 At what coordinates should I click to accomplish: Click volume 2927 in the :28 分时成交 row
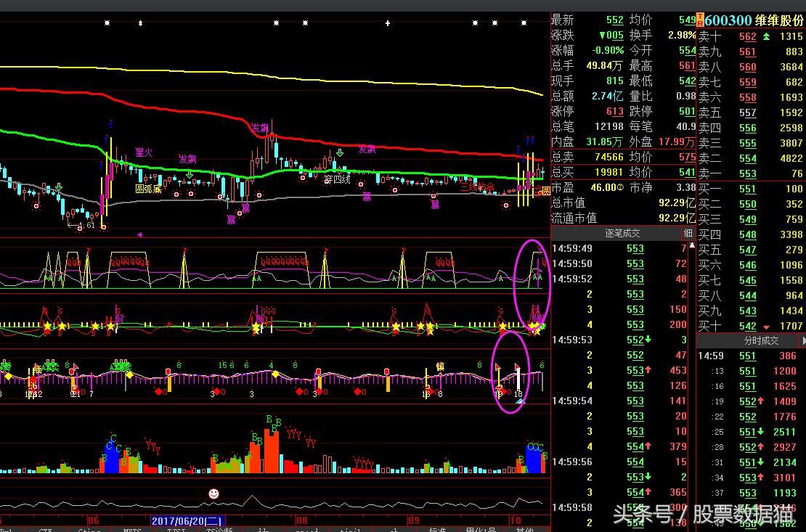(x=785, y=447)
